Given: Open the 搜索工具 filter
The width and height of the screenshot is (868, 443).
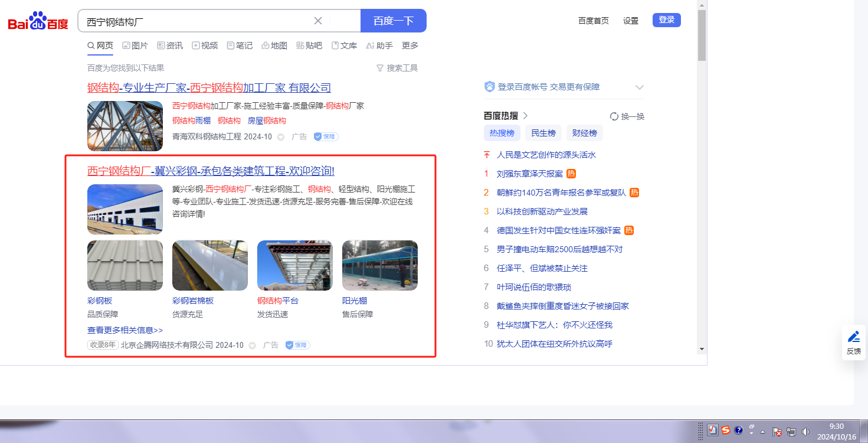Looking at the screenshot, I should tap(397, 68).
